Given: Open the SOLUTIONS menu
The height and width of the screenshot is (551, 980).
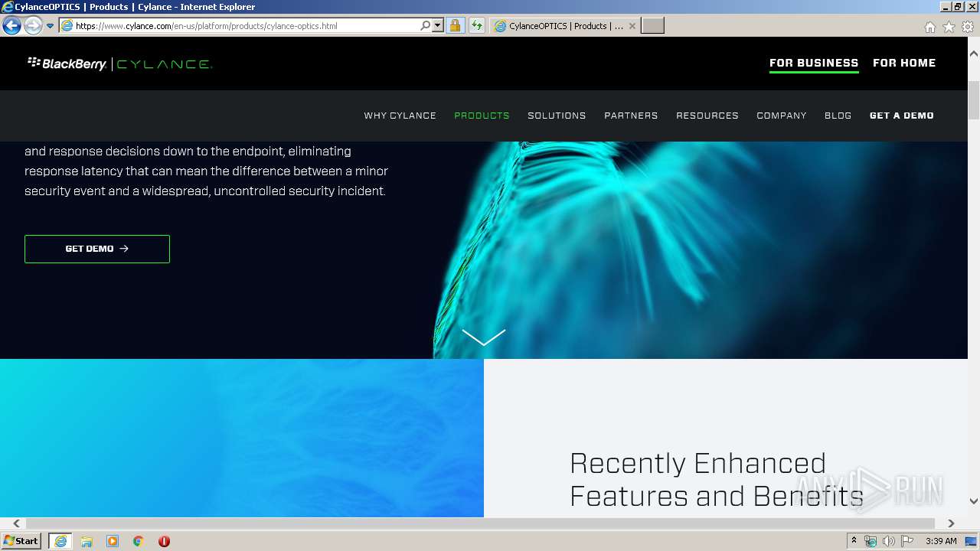Looking at the screenshot, I should (557, 116).
